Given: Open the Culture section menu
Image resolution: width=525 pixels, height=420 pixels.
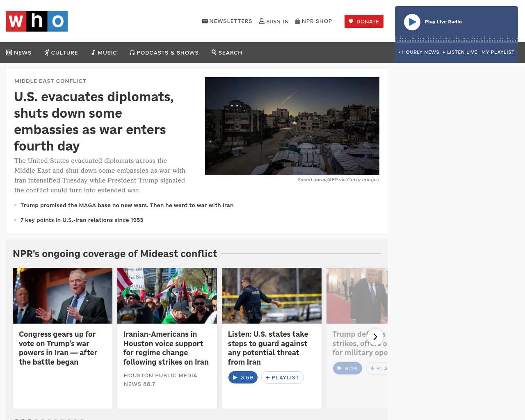Looking at the screenshot, I should tap(61, 52).
